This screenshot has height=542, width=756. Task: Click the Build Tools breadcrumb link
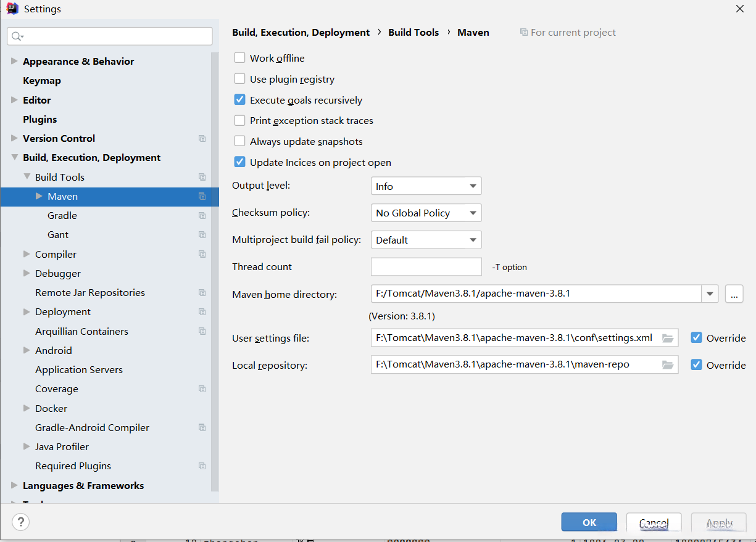413,33
